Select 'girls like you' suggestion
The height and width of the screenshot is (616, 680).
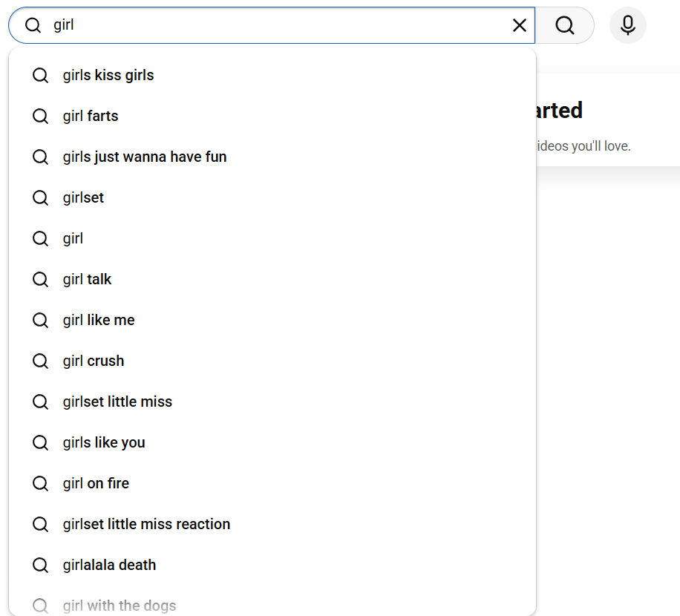tap(104, 443)
